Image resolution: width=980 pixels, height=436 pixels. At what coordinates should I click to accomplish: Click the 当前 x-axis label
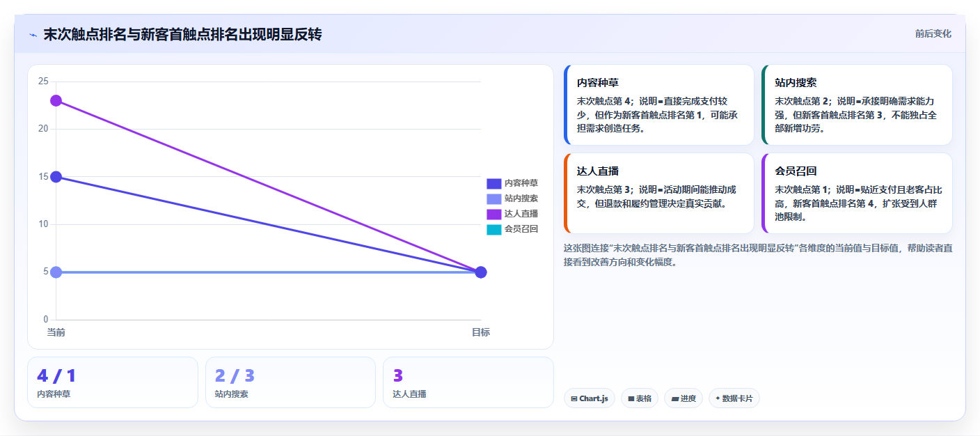click(56, 332)
